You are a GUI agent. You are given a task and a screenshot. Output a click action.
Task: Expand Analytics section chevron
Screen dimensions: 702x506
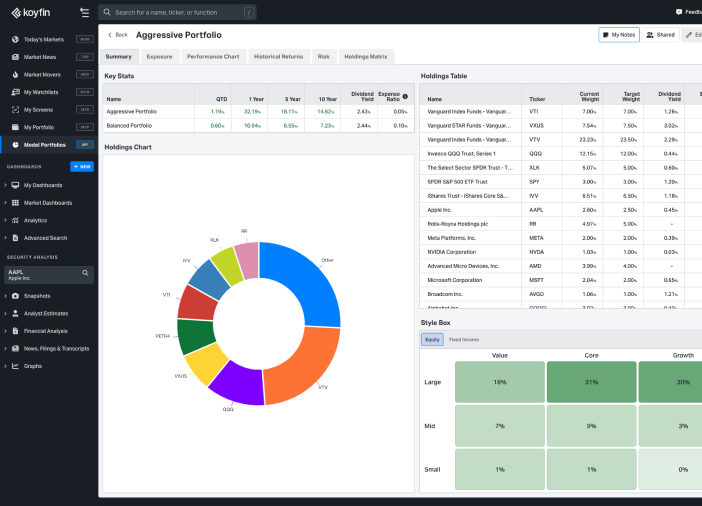5,220
